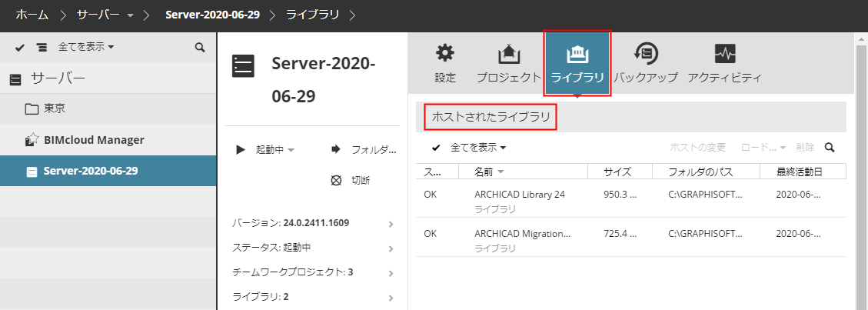The height and width of the screenshot is (310, 868).
Task: Expand the バージョン details row
Action: point(314,223)
